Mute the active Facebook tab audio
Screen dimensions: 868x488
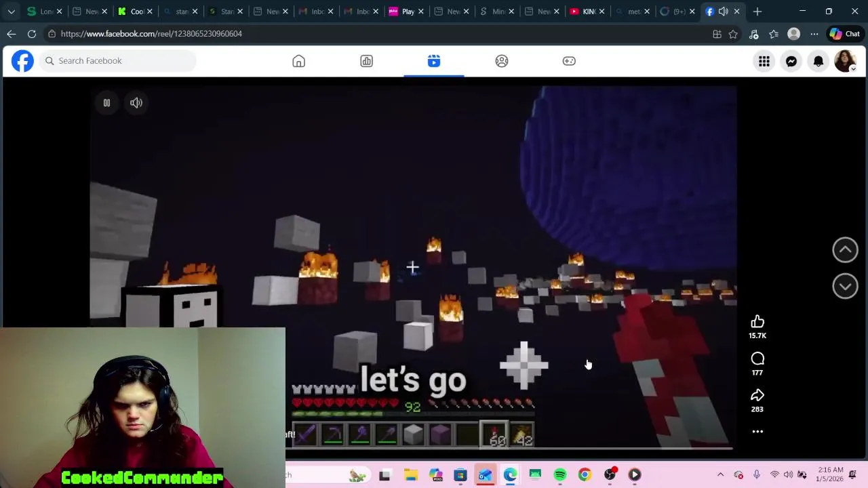click(x=723, y=12)
